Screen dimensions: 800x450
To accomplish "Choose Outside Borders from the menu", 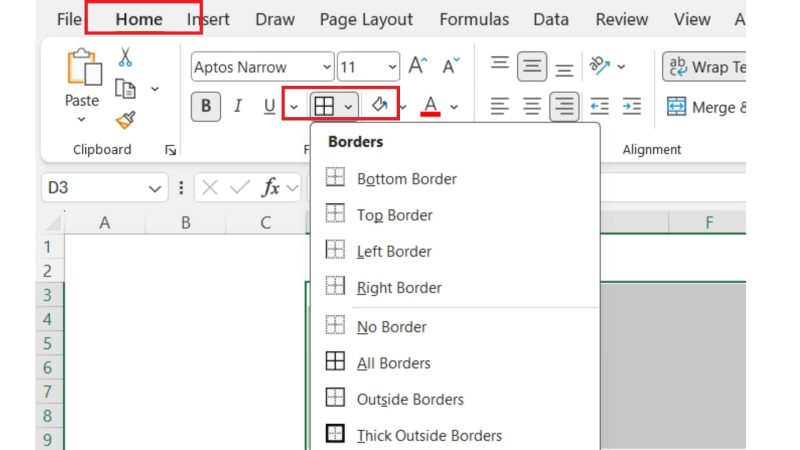I will pyautogui.click(x=455, y=399).
